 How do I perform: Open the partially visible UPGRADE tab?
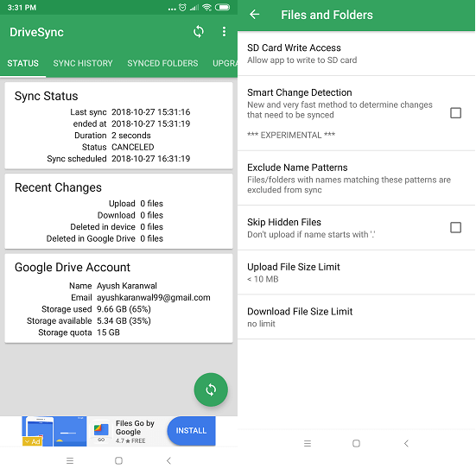[225, 63]
